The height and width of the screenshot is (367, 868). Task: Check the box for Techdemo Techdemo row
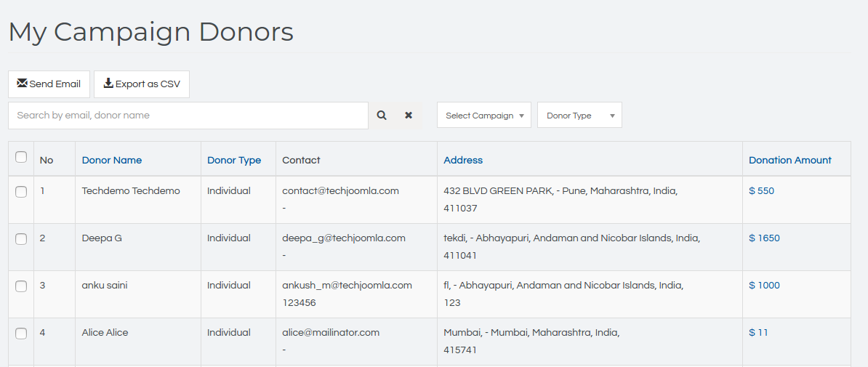(x=21, y=192)
